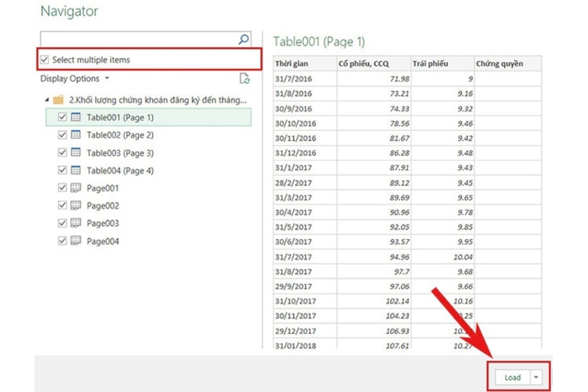Image resolution: width=588 pixels, height=392 pixels.
Task: Click the Page001 page icon
Action: pos(76,188)
